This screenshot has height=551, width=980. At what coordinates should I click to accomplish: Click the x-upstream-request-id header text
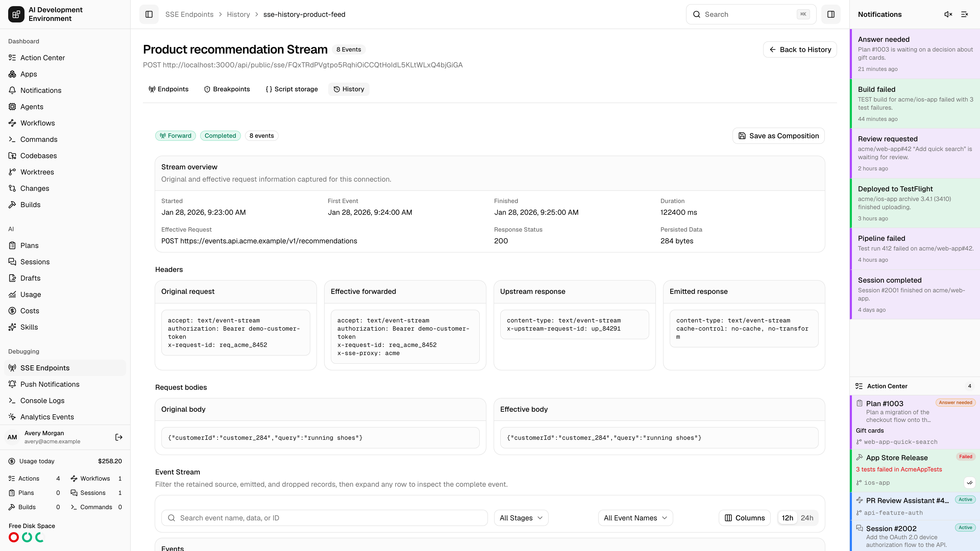click(563, 329)
